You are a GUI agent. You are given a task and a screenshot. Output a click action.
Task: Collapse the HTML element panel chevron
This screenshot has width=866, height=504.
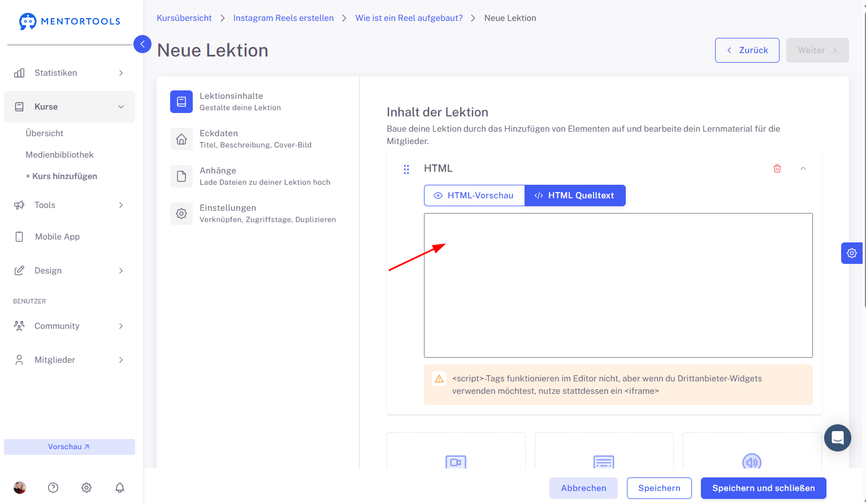click(803, 168)
